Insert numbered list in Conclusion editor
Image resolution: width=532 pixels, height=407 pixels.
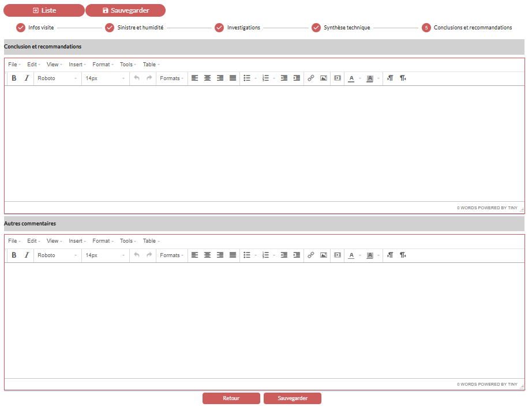coord(265,78)
